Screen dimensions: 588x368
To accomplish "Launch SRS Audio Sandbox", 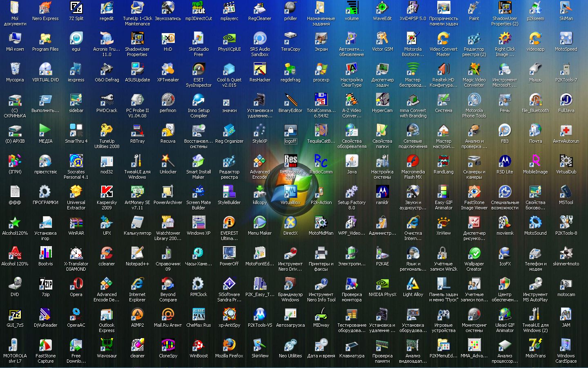I will 260,38.
